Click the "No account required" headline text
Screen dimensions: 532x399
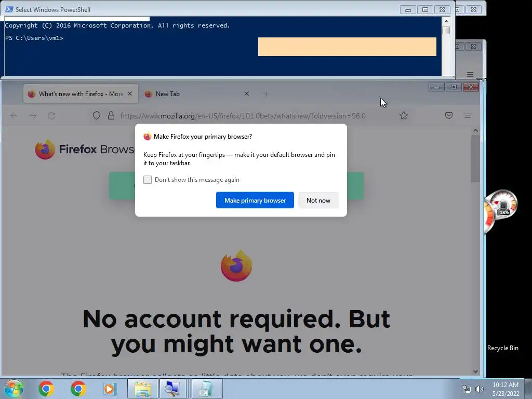tap(236, 331)
